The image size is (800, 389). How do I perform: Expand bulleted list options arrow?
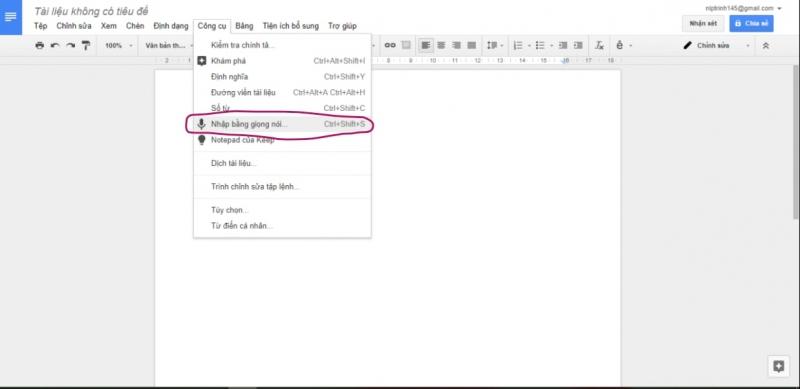(552, 45)
